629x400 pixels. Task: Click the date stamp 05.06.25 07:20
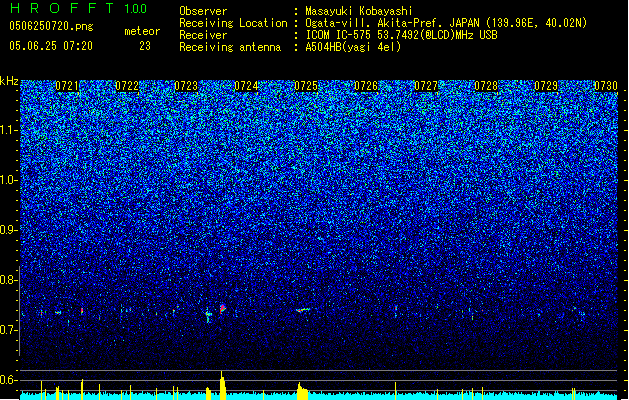[51, 46]
